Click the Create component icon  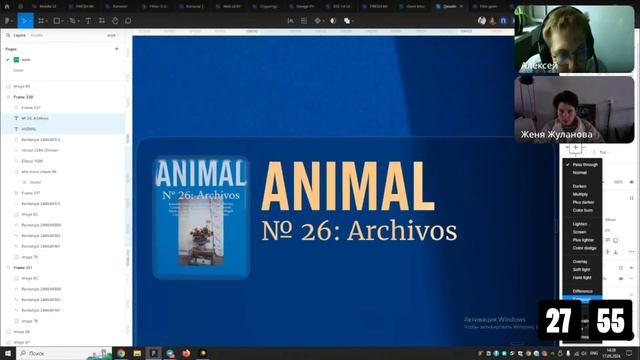click(317, 21)
